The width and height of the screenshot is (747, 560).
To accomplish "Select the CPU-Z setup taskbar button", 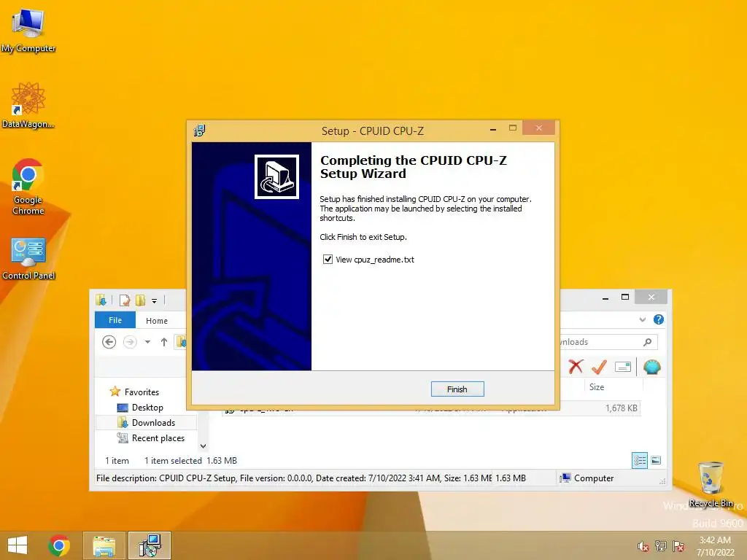I will [x=150, y=545].
